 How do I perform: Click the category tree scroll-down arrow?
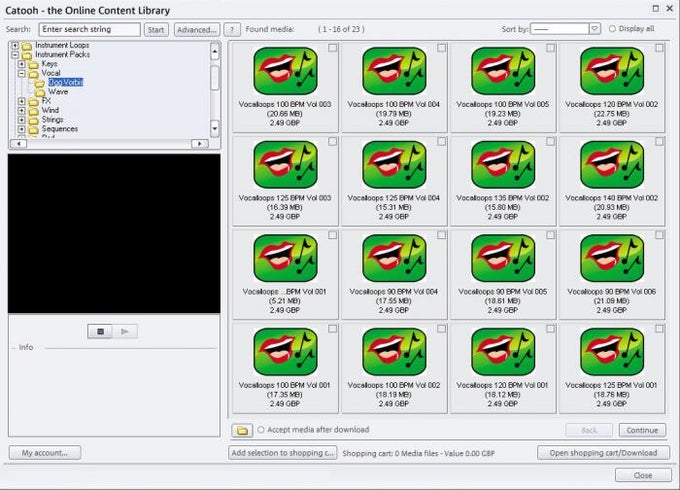pyautogui.click(x=215, y=128)
